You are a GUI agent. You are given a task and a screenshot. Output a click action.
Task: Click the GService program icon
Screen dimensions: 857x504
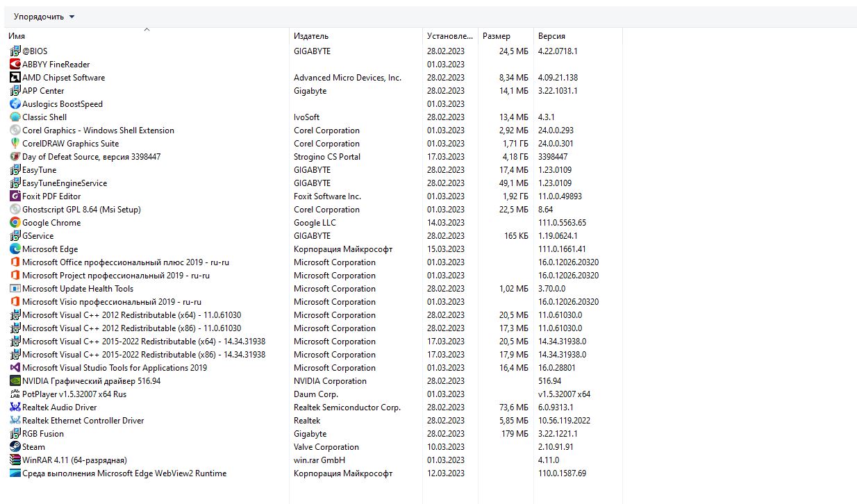tap(15, 235)
